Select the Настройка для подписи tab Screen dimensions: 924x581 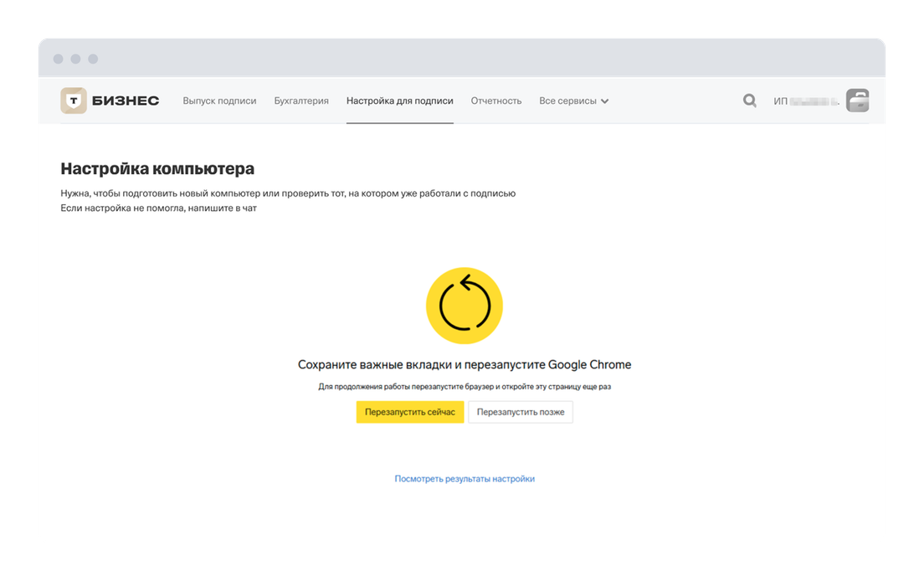click(399, 100)
